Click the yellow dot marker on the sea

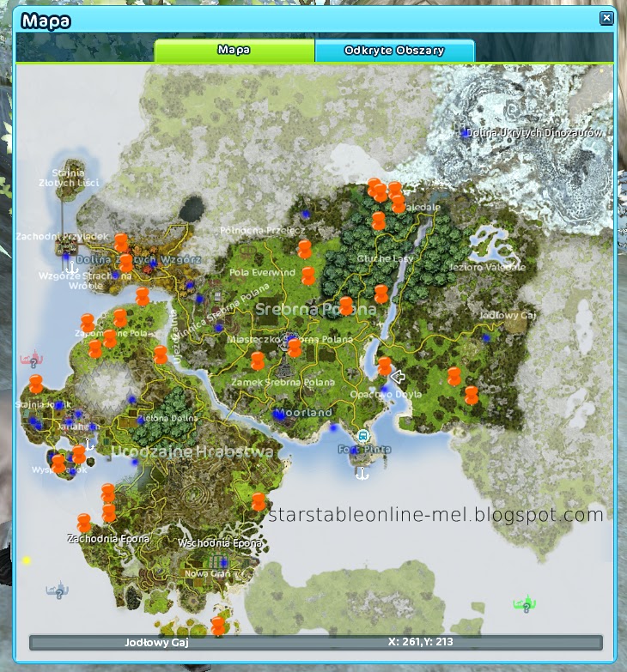pos(27,560)
